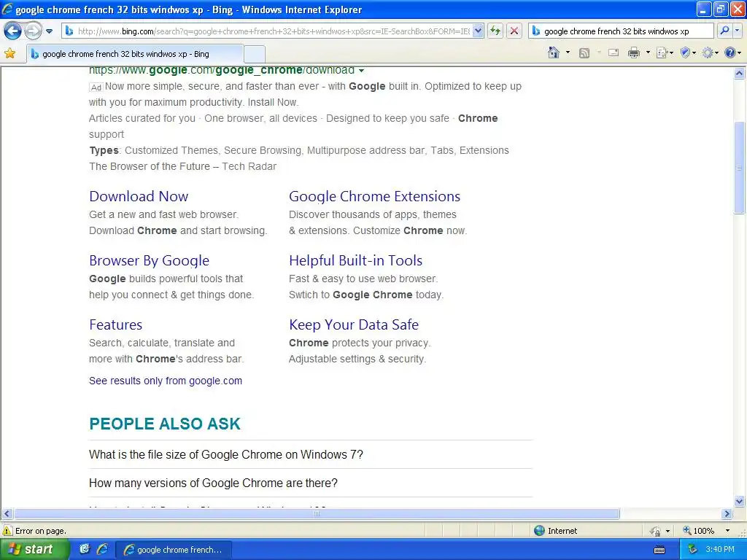Expand the zoom level dropdown arrow
747x560 pixels.
727,531
